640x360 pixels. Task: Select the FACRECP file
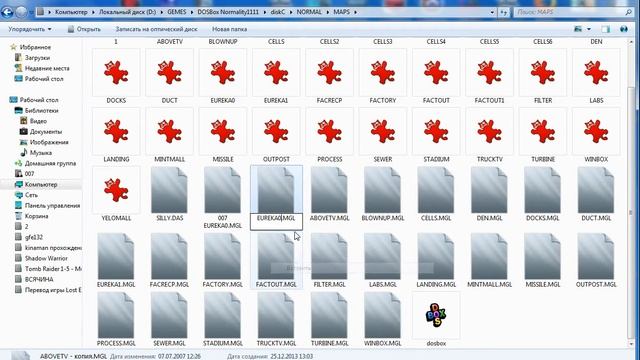click(329, 77)
